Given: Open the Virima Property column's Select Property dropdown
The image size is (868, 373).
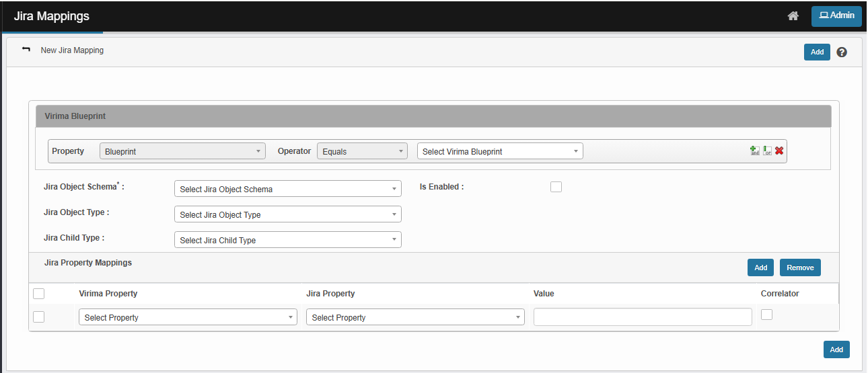Looking at the screenshot, I should pyautogui.click(x=188, y=317).
